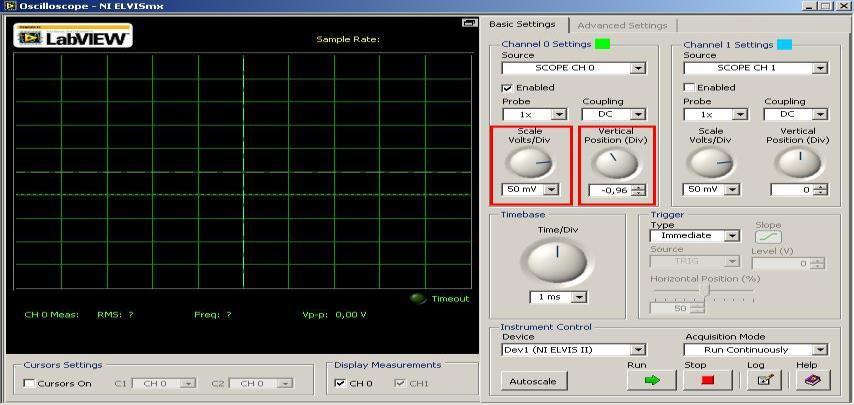Enable the Cursors On checkbox
This screenshot has height=405, width=854.
click(x=29, y=383)
